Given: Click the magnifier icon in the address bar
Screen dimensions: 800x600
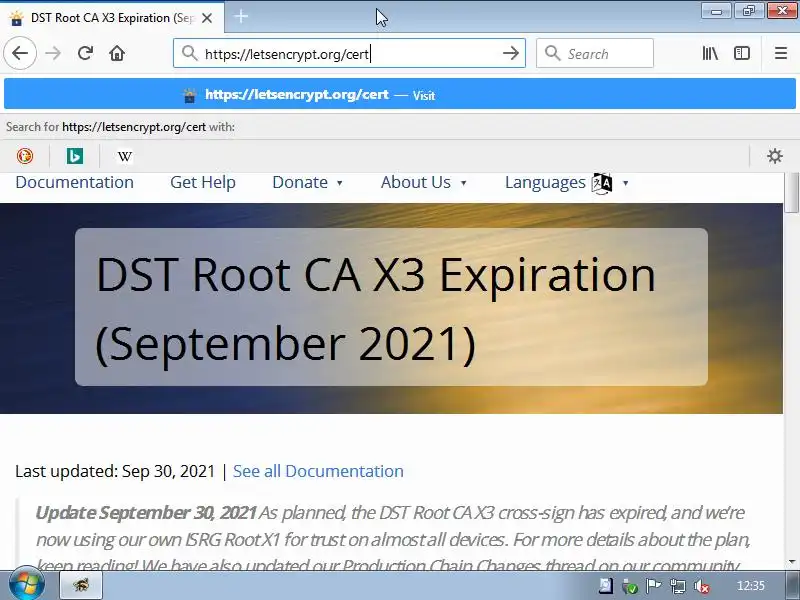Looking at the screenshot, I should (x=190, y=53).
